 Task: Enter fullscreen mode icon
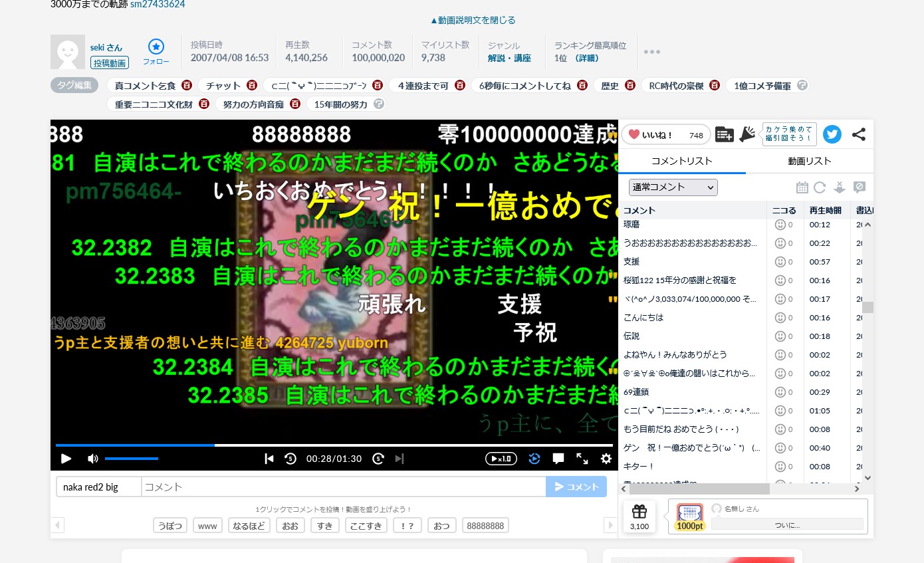click(x=582, y=459)
